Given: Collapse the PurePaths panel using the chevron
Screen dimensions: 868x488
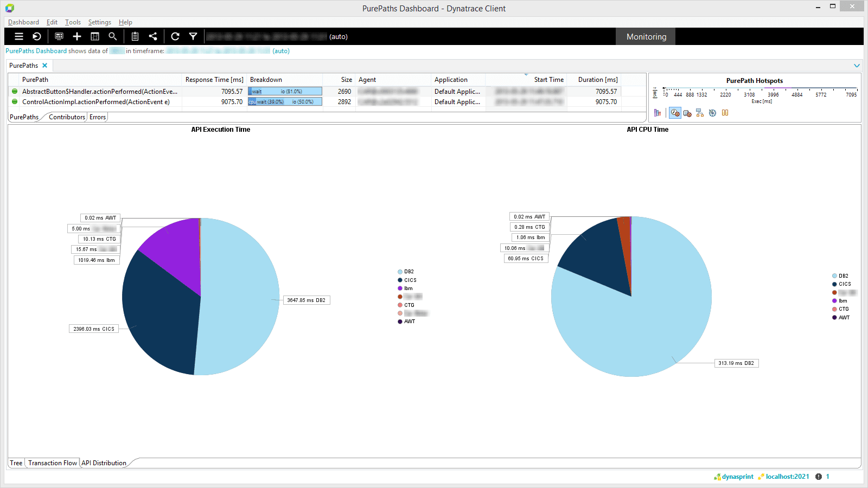Looking at the screenshot, I should (857, 65).
